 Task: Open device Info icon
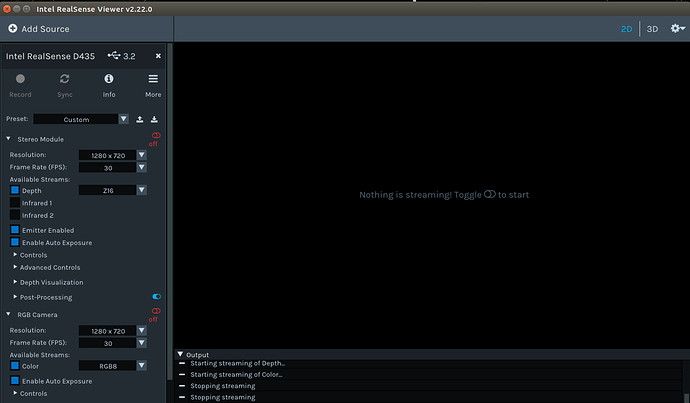[109, 79]
